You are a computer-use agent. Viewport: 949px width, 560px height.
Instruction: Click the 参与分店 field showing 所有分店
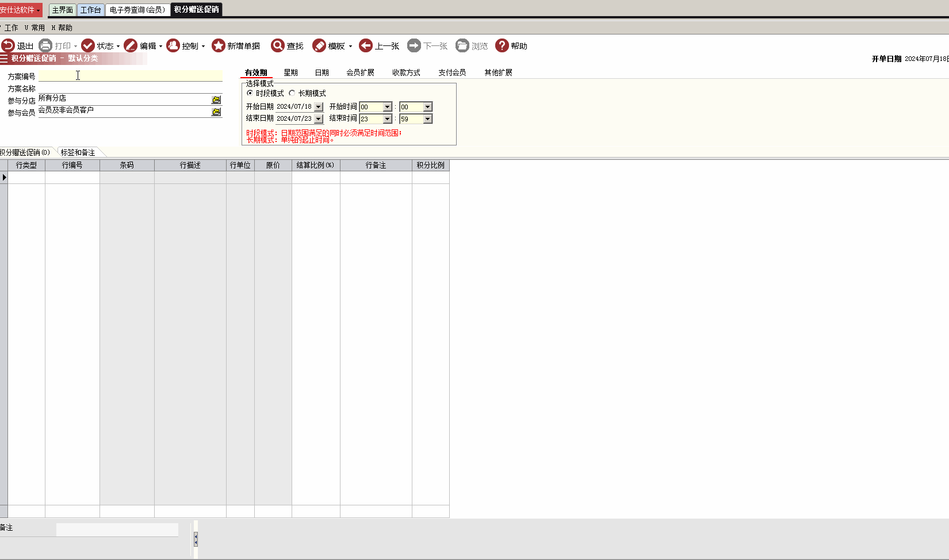pos(124,99)
